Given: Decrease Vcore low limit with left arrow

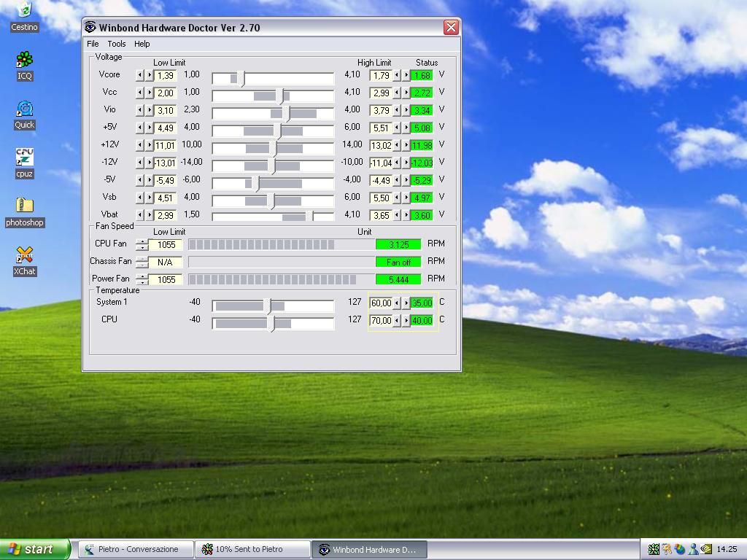Looking at the screenshot, I should pyautogui.click(x=139, y=75).
